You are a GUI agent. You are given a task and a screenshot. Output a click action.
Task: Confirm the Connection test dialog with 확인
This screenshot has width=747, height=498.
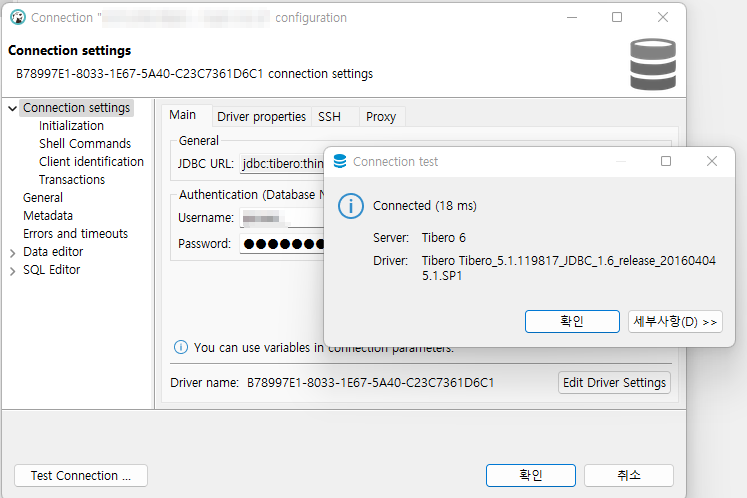pos(572,322)
